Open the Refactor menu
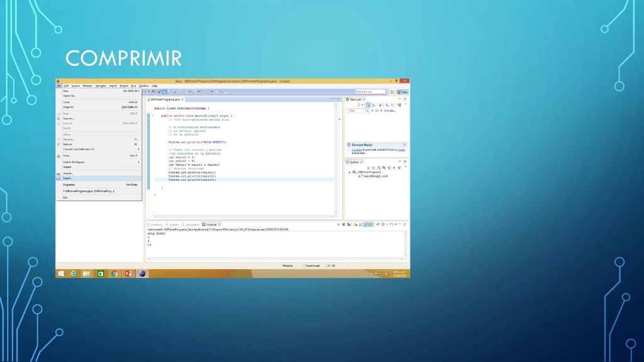 pos(87,85)
